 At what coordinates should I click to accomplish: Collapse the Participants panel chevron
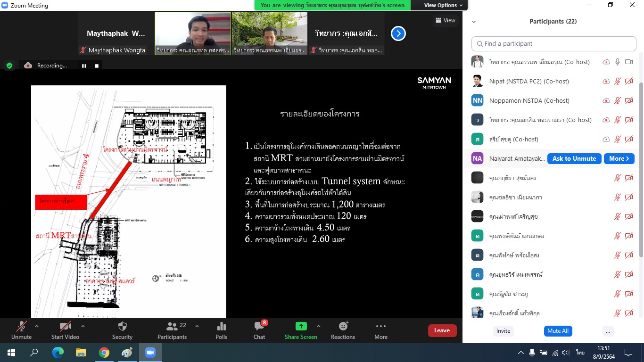point(474,22)
